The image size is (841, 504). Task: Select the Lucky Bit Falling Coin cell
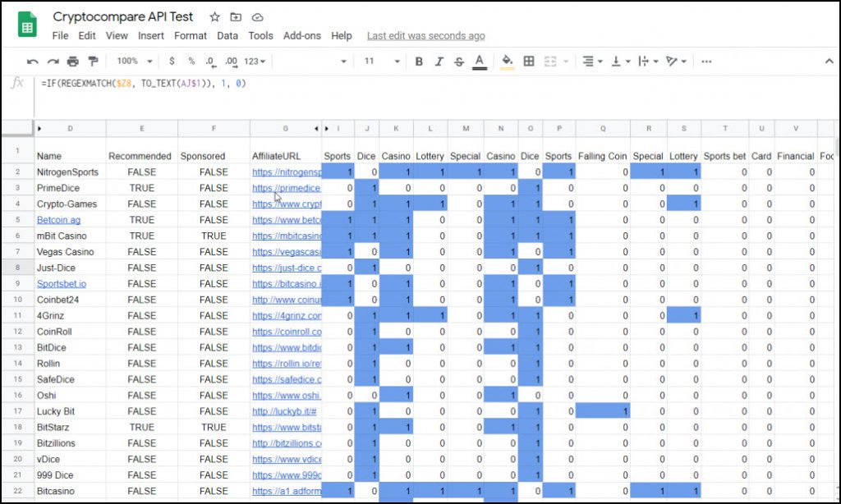point(602,411)
